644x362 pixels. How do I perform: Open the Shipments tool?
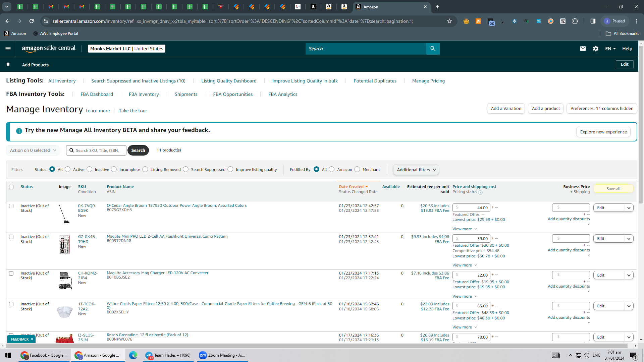pyautogui.click(x=186, y=94)
